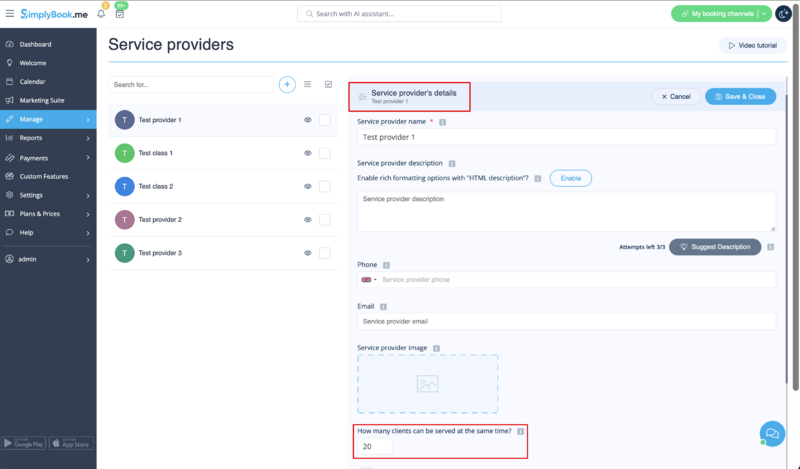The image size is (800, 469).
Task: Toggle visibility eye for Test class 1
Action: [308, 153]
